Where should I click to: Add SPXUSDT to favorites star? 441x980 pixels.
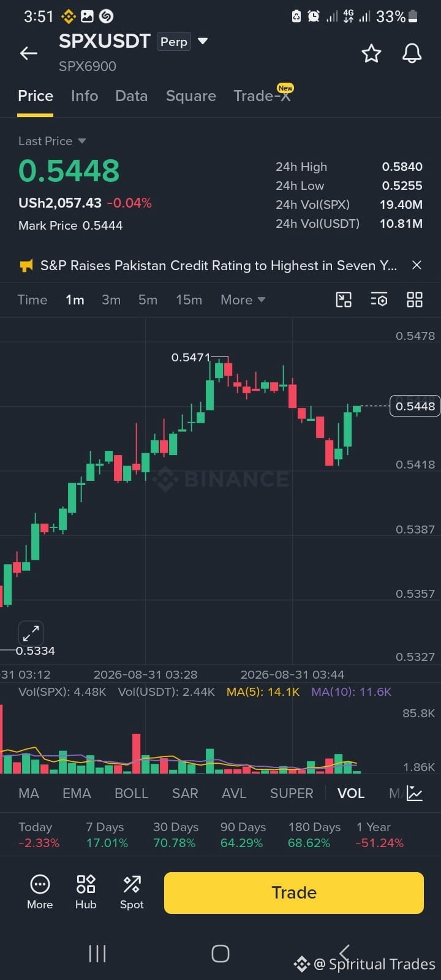click(371, 53)
